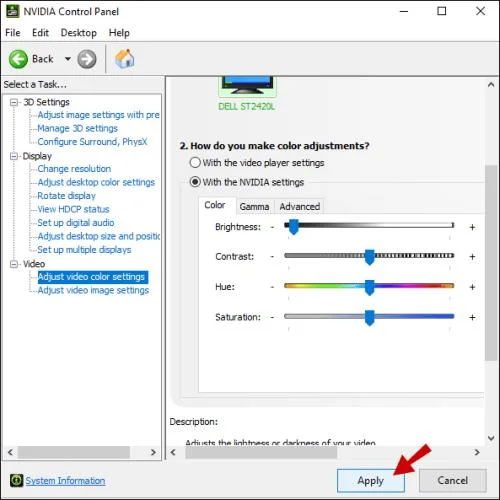Click the green Back arrow icon
The width and height of the screenshot is (500, 500).
(18, 59)
